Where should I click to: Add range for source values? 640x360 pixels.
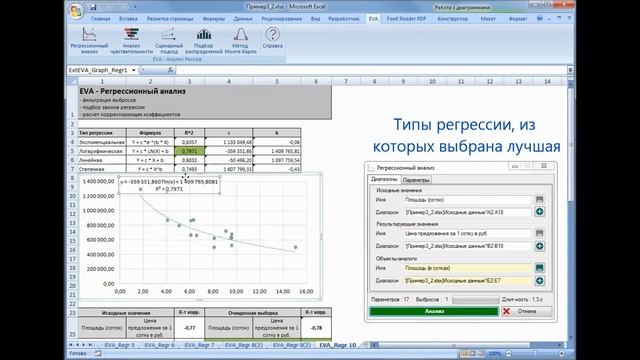540,212
